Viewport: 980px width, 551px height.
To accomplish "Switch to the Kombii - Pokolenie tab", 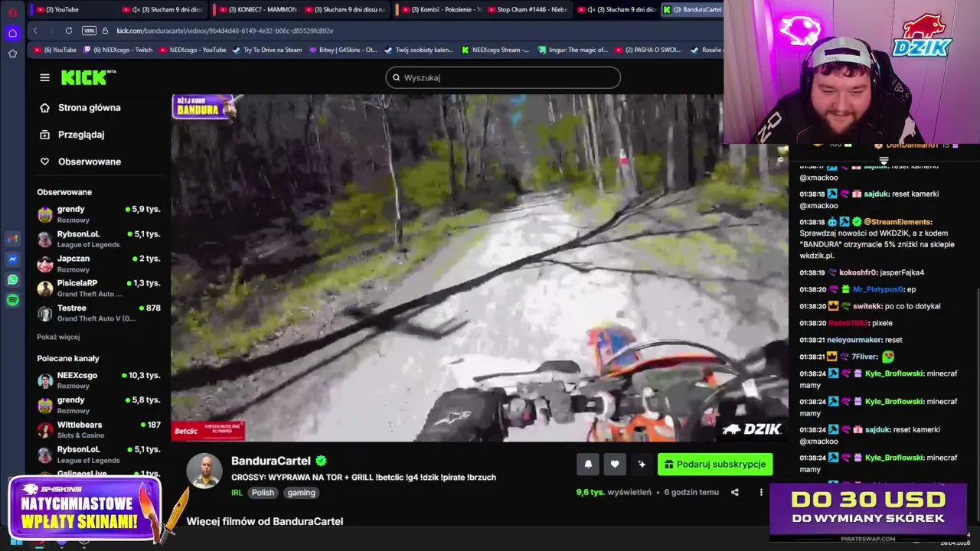I will [440, 9].
